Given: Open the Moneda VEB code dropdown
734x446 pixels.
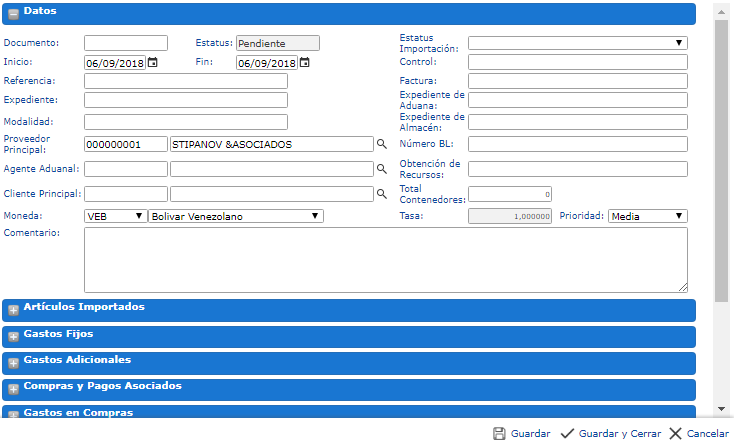Looking at the screenshot, I should [x=115, y=216].
